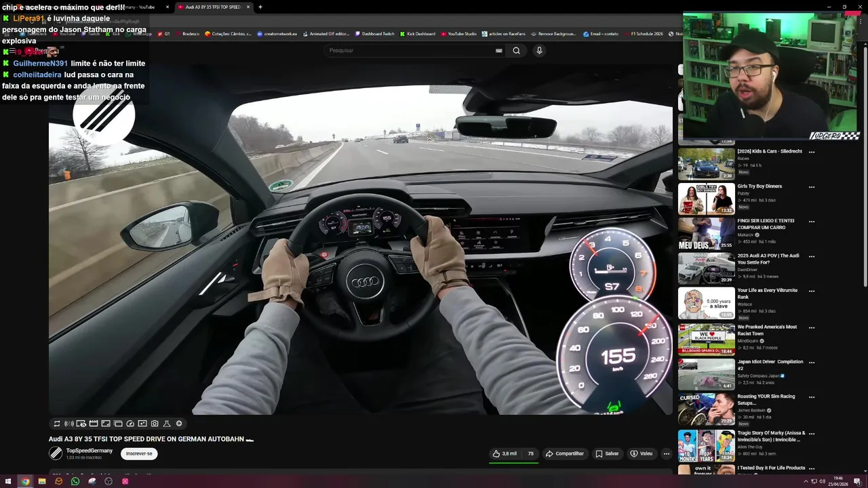Open the on-screen keyboard icon in the search box
Image resolution: width=868 pixels, height=488 pixels.
click(x=499, y=50)
